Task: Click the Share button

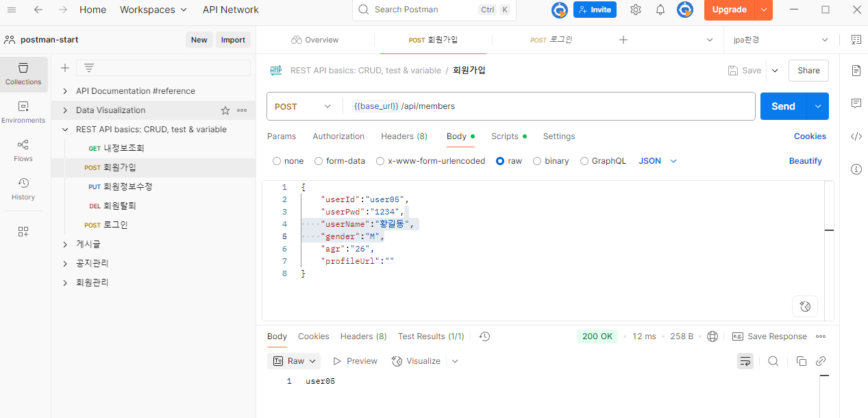Action: tap(808, 71)
